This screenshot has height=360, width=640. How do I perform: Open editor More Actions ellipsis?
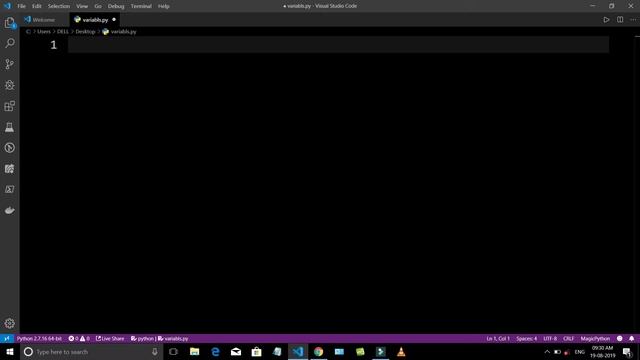click(x=633, y=20)
